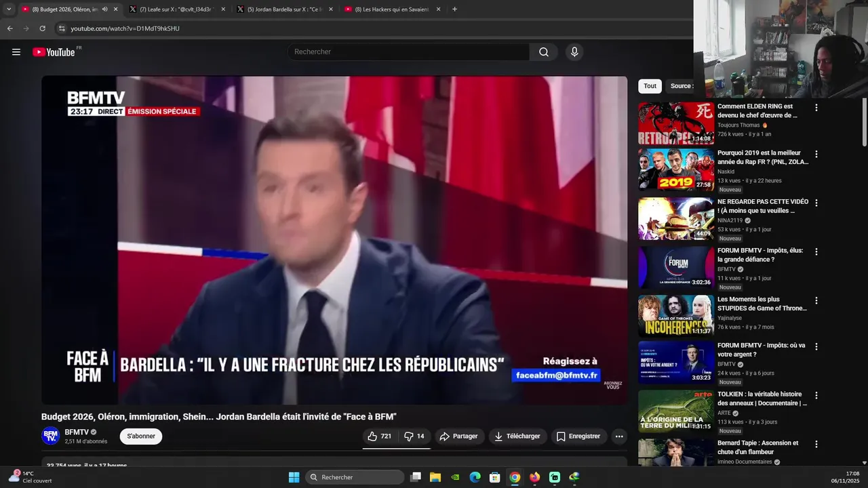Open options for NE REGARDE PAS video
This screenshot has width=868, height=488.
[816, 203]
